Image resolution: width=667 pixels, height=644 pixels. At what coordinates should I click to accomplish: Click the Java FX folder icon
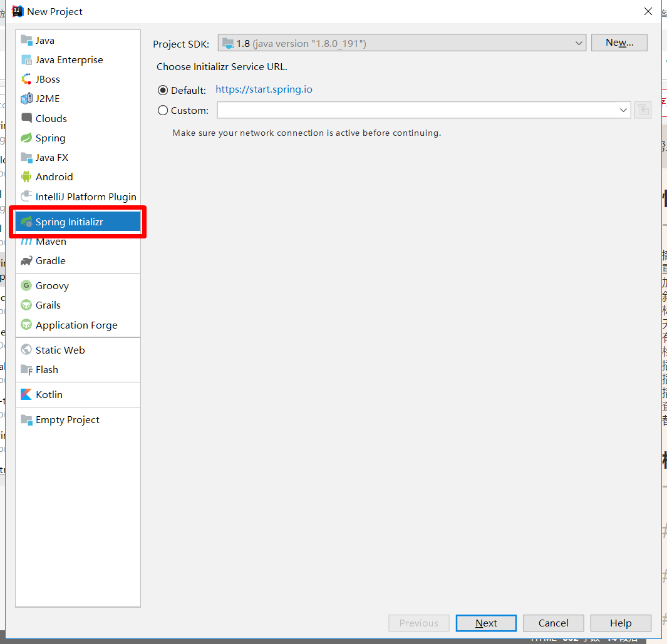click(26, 158)
